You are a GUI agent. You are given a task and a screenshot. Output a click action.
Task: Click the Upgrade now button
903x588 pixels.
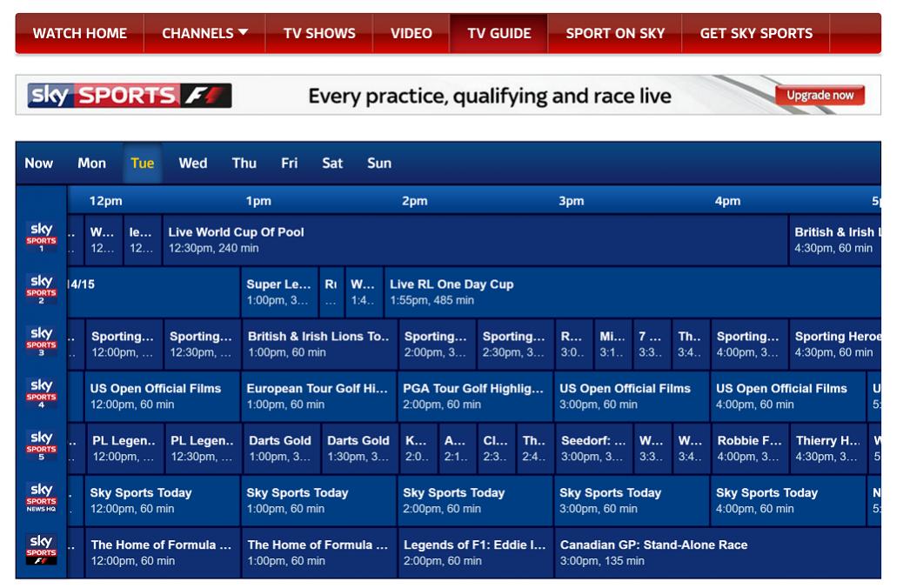click(820, 95)
